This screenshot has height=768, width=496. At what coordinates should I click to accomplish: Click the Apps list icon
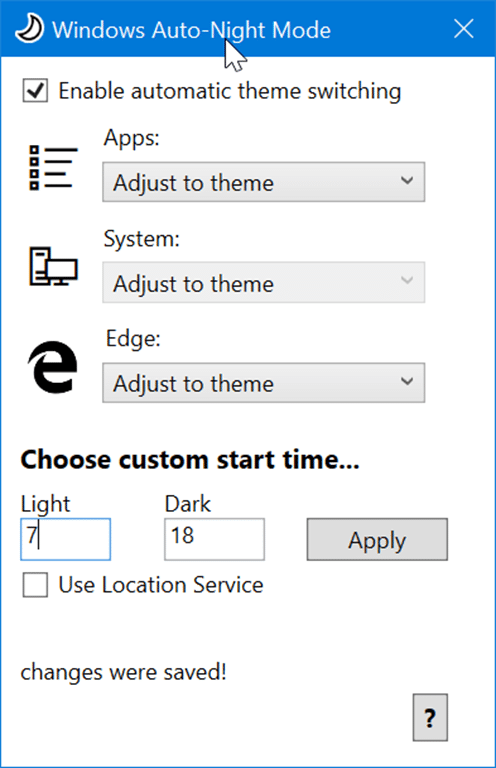53,168
